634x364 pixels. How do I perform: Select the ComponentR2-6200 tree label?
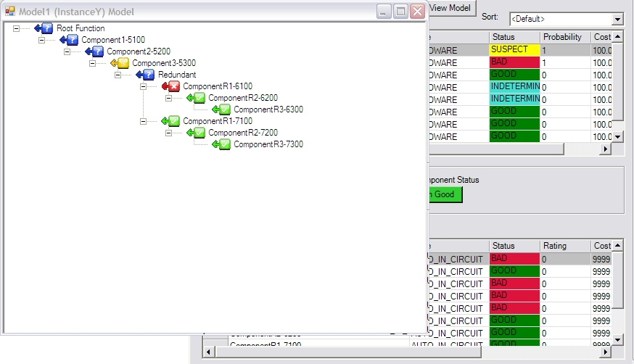coord(243,98)
